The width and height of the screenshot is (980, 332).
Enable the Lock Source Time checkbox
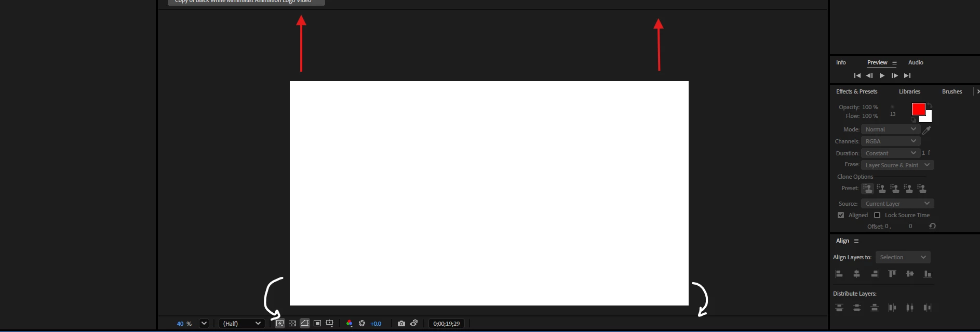[877, 215]
